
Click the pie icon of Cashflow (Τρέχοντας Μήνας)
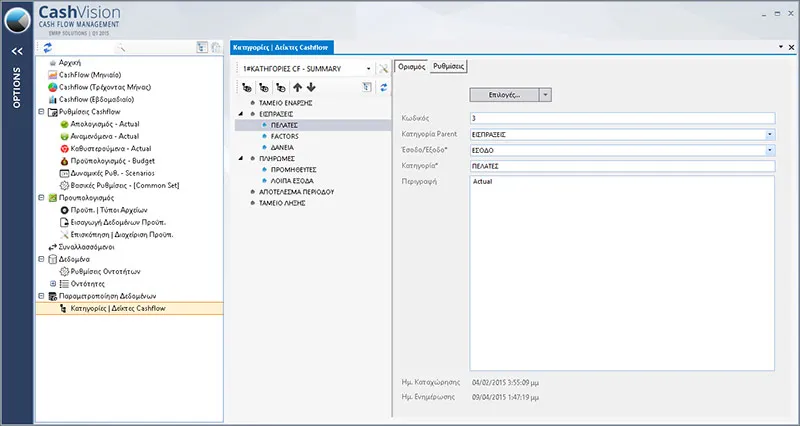tap(53, 87)
